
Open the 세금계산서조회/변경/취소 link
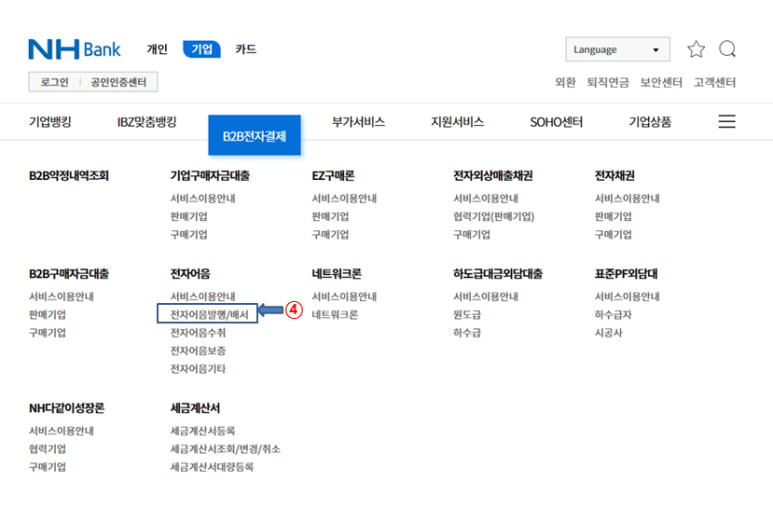225,449
